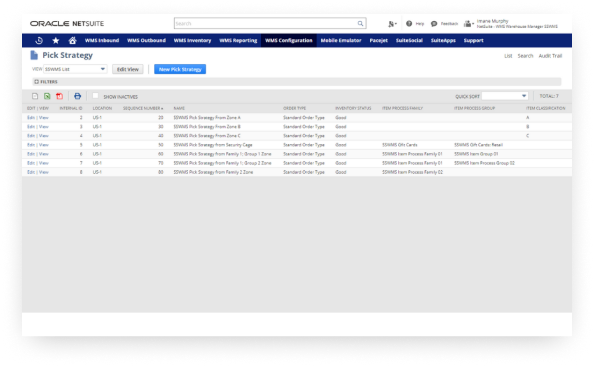Open the Create New plus icon in header

coord(392,24)
